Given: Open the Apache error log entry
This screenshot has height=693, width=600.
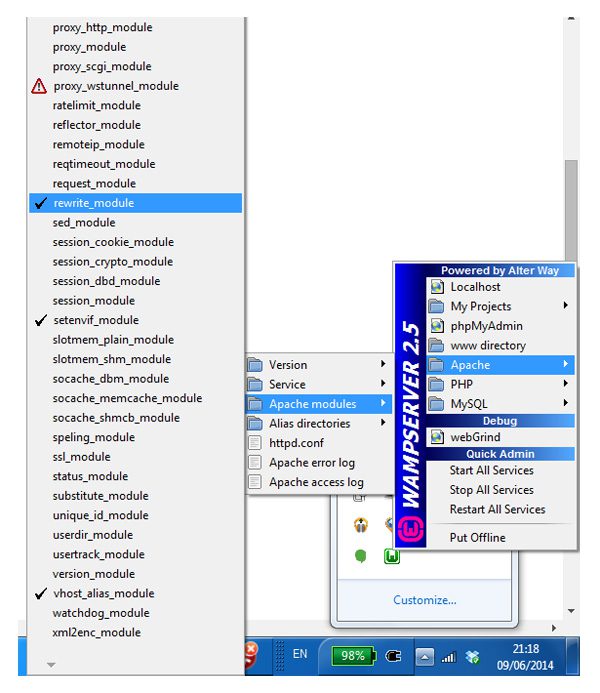Looking at the screenshot, I should tap(319, 462).
